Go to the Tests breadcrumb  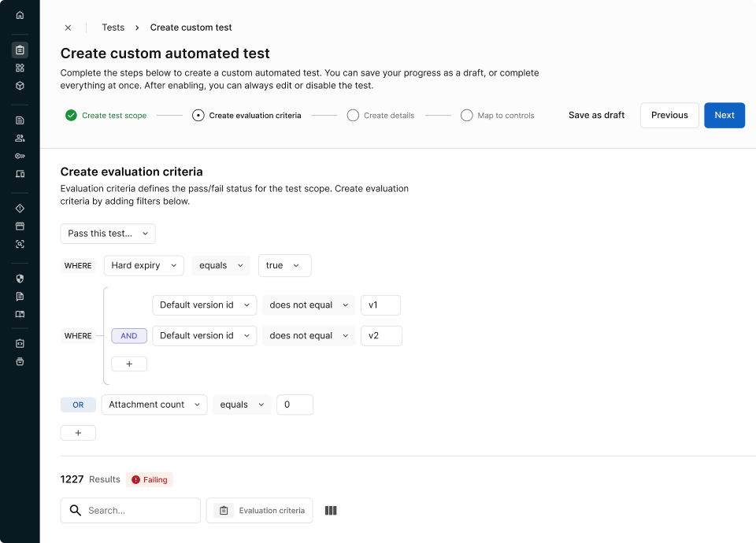[113, 28]
